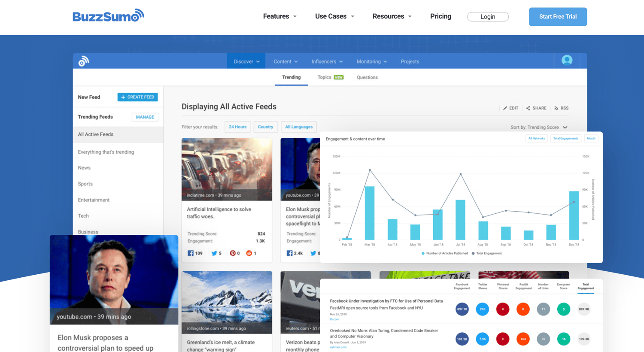Open "Overlooked No More: Alan Turing" article

tap(384, 334)
